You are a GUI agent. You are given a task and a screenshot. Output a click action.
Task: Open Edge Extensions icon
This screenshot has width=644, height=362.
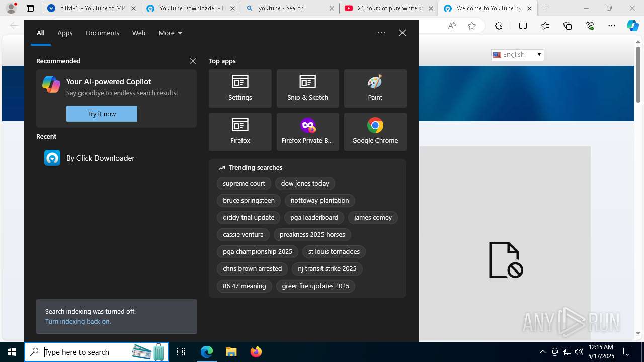[x=499, y=26]
